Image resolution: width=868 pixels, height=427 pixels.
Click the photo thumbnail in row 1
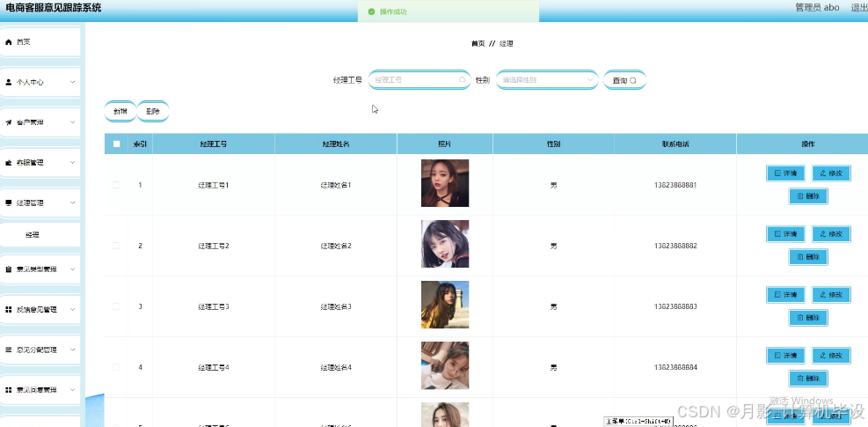tap(445, 183)
